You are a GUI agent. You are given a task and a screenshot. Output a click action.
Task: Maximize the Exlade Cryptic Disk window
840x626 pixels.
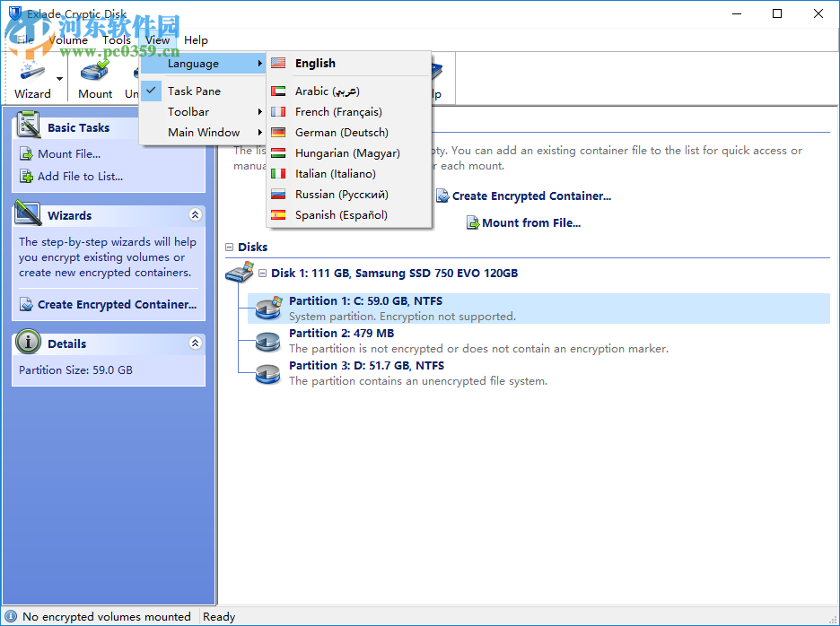coord(777,14)
